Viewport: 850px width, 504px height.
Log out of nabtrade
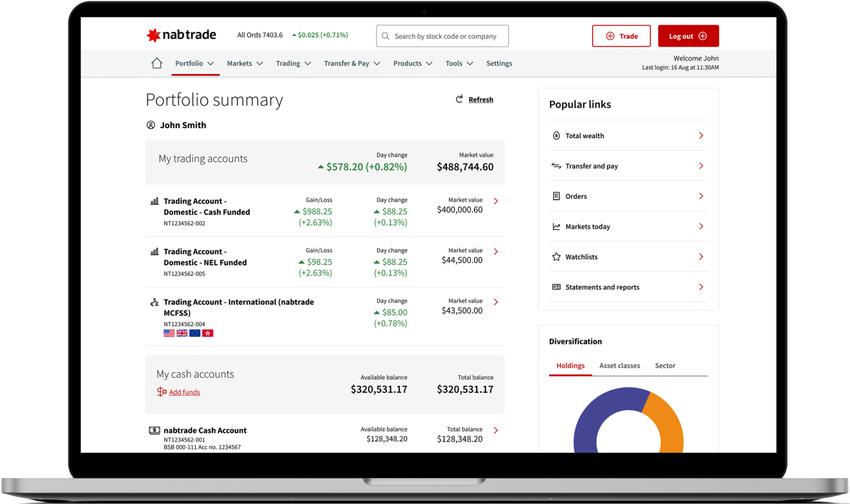click(x=688, y=36)
